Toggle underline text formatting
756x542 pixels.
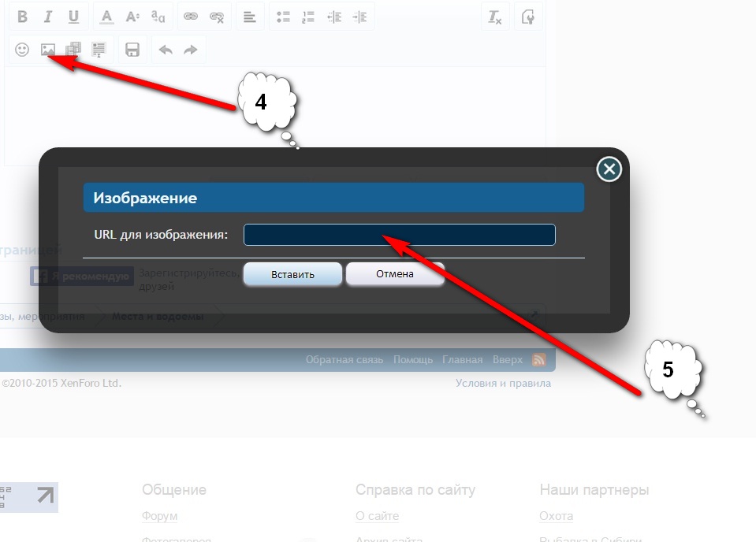(x=73, y=17)
